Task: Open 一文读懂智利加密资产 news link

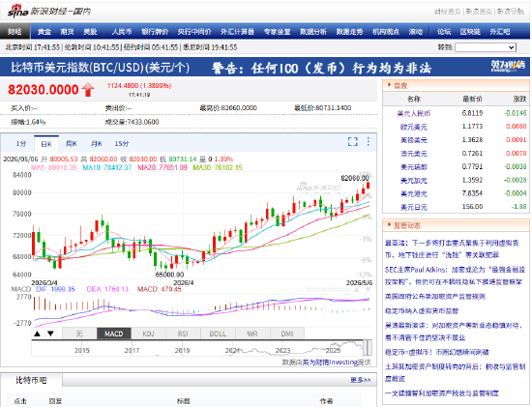Action: pyautogui.click(x=442, y=393)
